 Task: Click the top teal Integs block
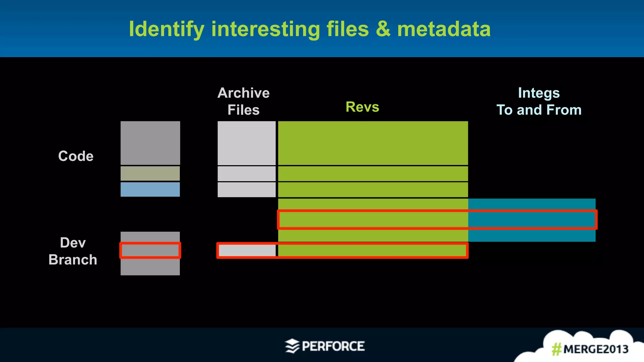point(532,204)
